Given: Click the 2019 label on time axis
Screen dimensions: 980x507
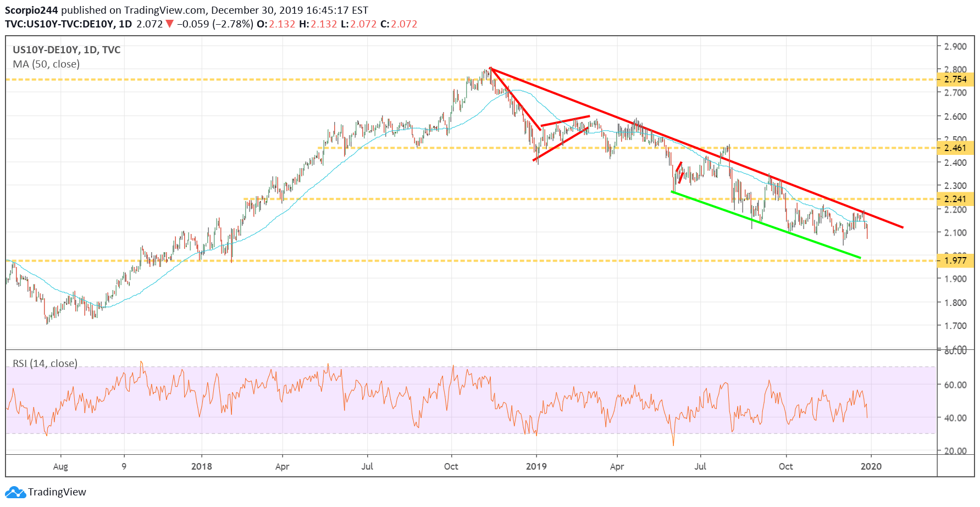Looking at the screenshot, I should tap(536, 467).
